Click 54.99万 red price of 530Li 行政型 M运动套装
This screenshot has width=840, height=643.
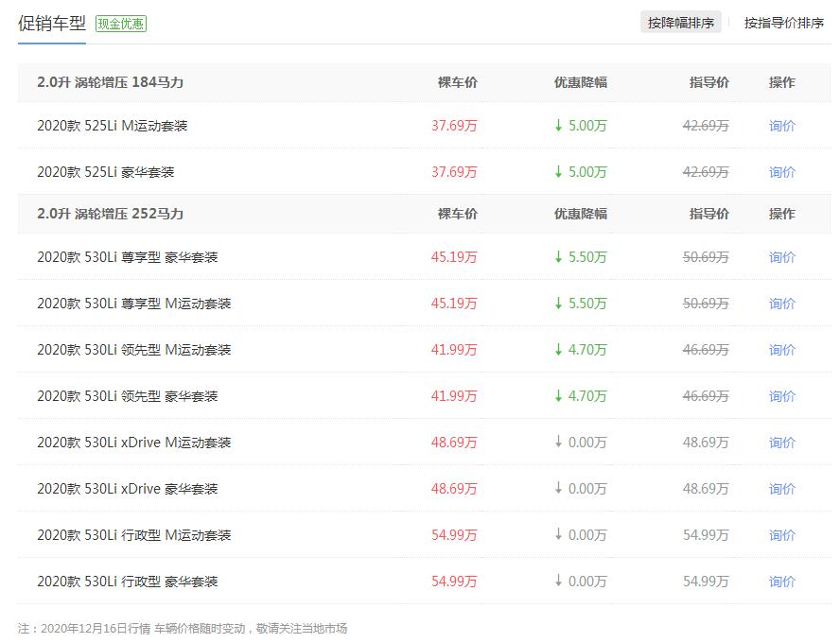pyautogui.click(x=454, y=535)
